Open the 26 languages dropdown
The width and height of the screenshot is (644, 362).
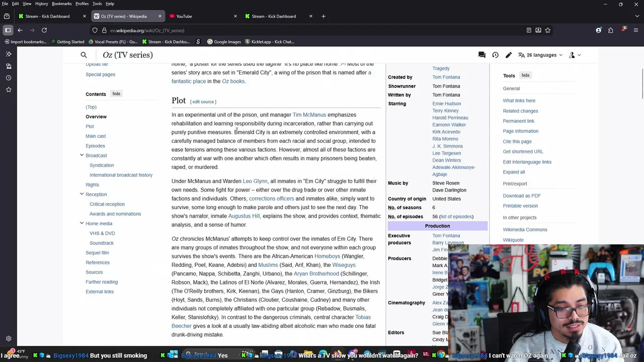(x=540, y=55)
